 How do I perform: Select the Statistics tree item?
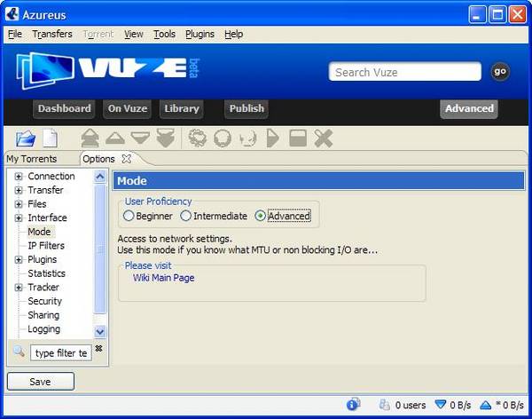click(46, 273)
